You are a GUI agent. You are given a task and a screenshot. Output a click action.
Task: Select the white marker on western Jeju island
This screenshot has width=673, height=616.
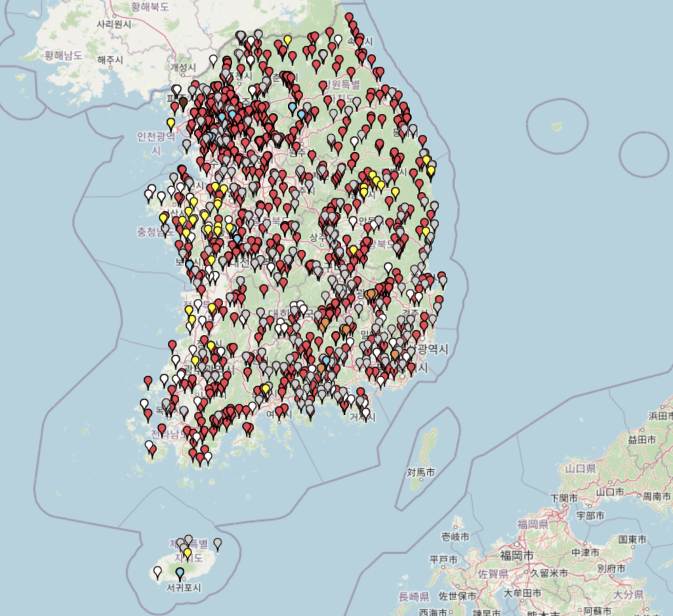(x=157, y=572)
